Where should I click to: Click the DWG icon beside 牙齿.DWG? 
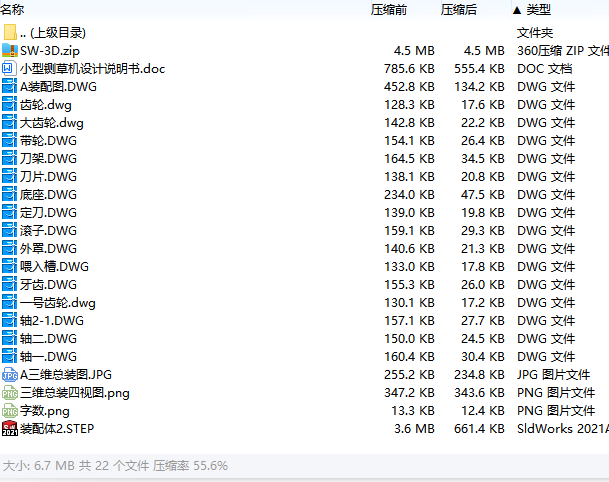coord(10,284)
